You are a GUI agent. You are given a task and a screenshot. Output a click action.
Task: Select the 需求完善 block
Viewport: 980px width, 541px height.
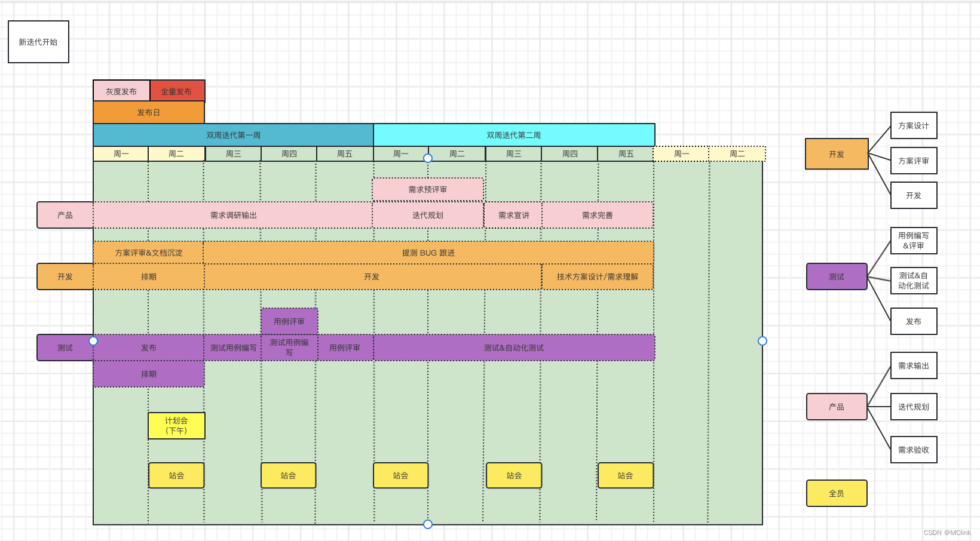pos(598,215)
